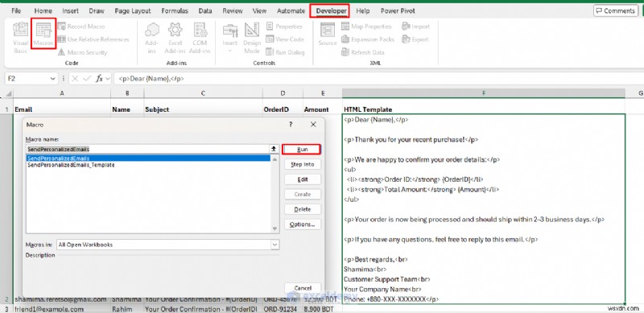This screenshot has width=644, height=313.
Task: Click Run Dialog
Action: (x=286, y=52)
